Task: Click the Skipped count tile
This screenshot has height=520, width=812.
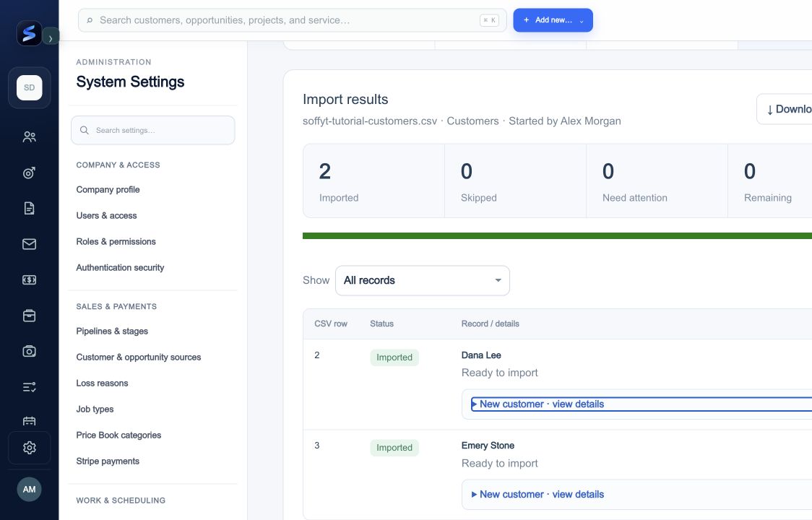Action: (x=515, y=181)
